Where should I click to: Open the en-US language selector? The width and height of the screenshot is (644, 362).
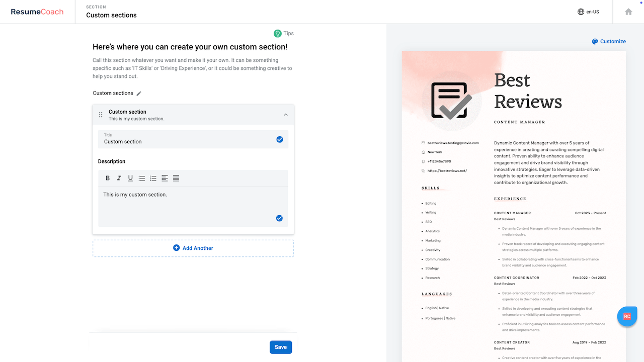[588, 12]
